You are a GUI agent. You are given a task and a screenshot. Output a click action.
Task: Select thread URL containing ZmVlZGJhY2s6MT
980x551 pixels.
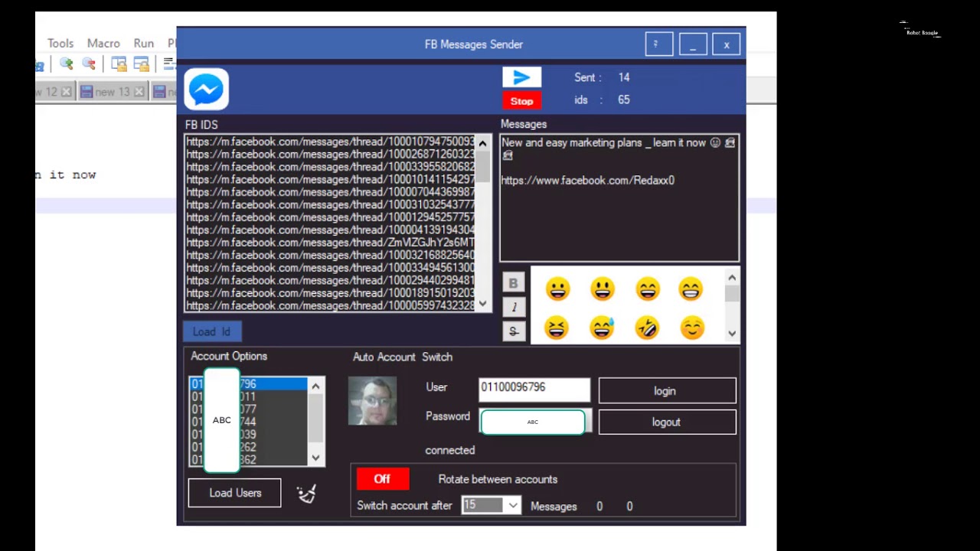click(330, 243)
